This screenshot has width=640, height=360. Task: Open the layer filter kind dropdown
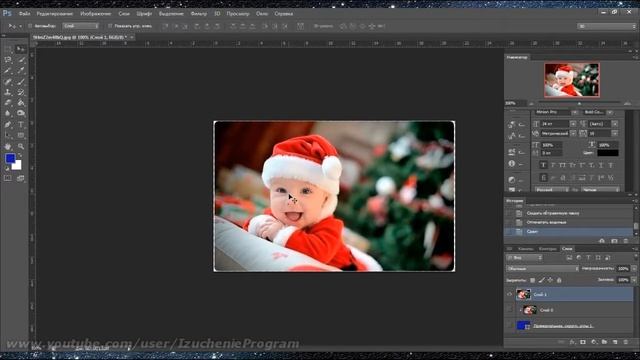tap(524, 258)
